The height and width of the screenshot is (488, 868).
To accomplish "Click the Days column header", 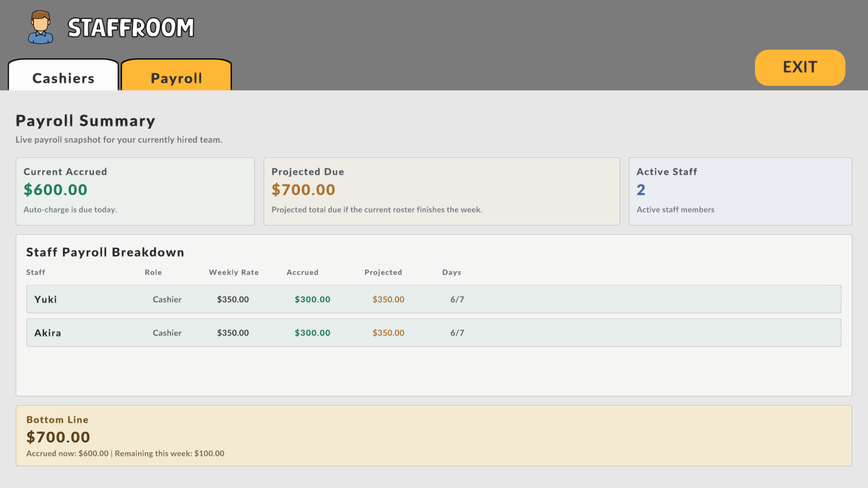I will click(452, 272).
